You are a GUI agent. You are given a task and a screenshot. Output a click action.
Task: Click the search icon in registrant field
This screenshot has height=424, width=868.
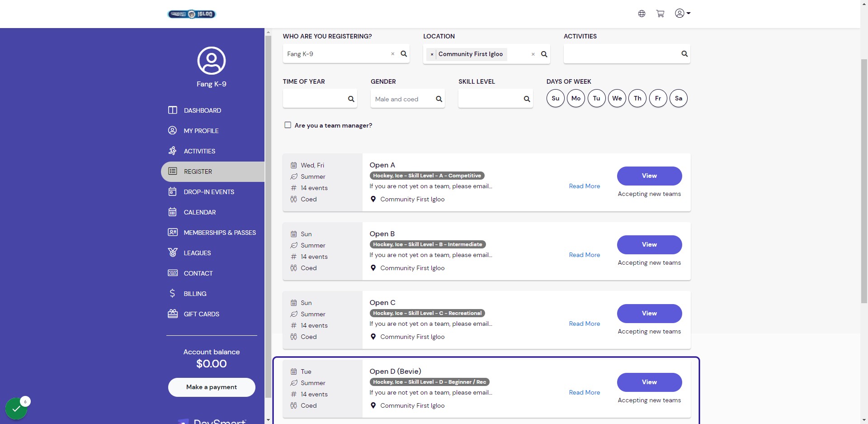point(404,54)
